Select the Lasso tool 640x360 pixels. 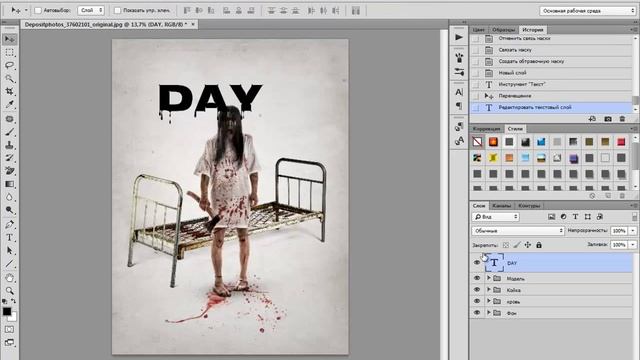click(9, 65)
